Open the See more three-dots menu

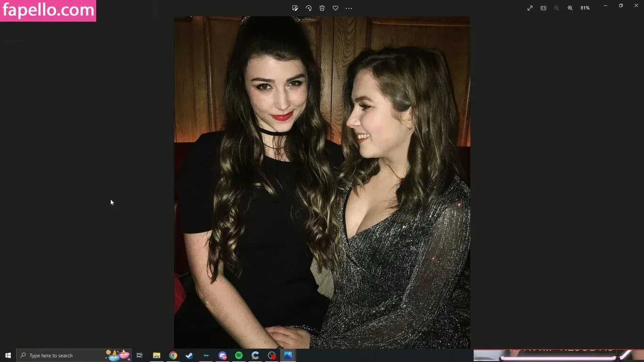(x=349, y=8)
